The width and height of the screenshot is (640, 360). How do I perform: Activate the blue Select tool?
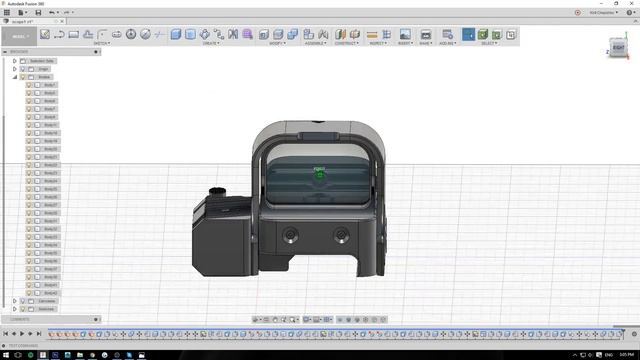coord(469,34)
